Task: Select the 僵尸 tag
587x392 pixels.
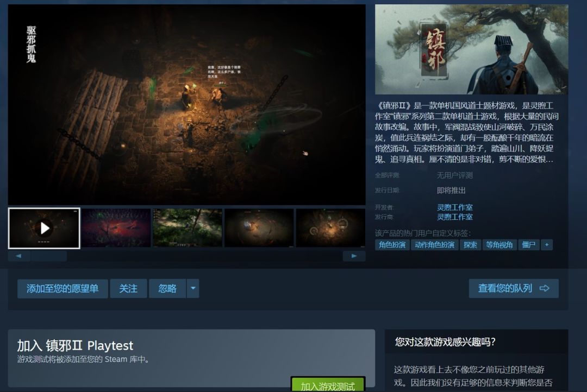Action: click(529, 245)
